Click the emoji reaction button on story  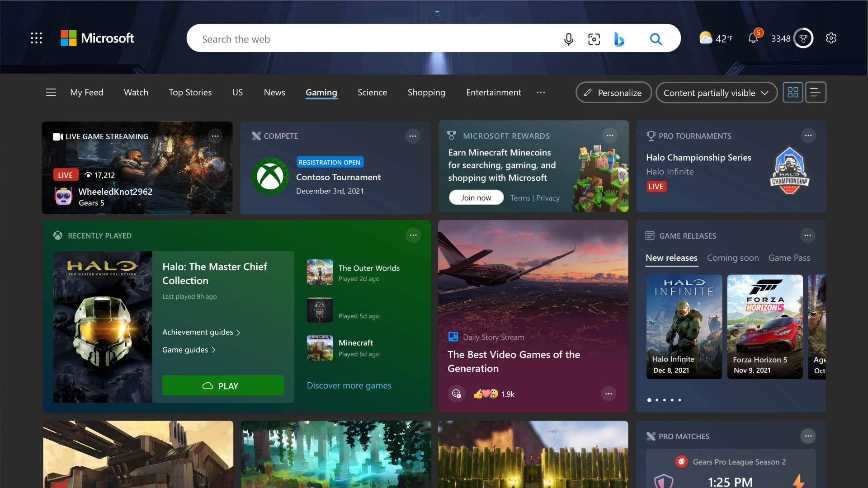tap(457, 394)
